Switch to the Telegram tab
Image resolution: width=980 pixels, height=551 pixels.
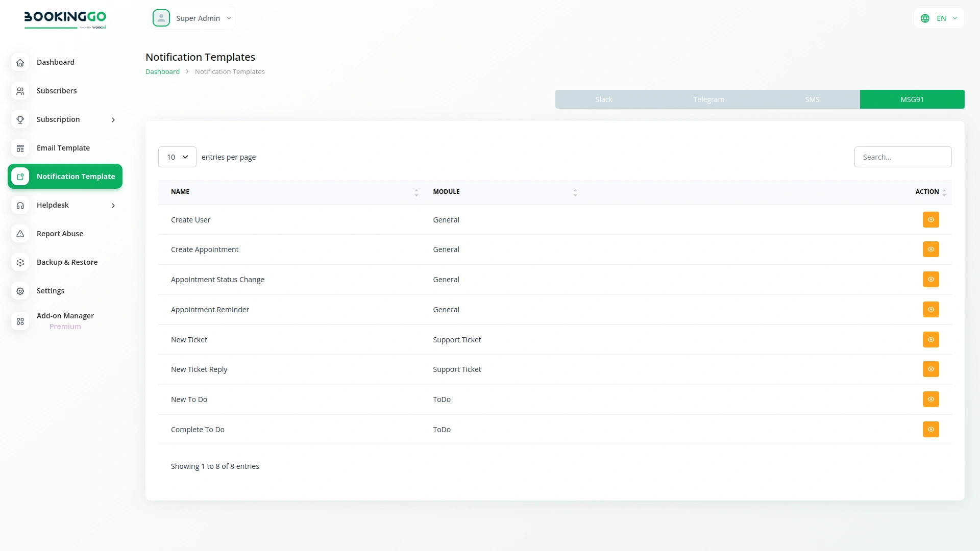pos(708,99)
